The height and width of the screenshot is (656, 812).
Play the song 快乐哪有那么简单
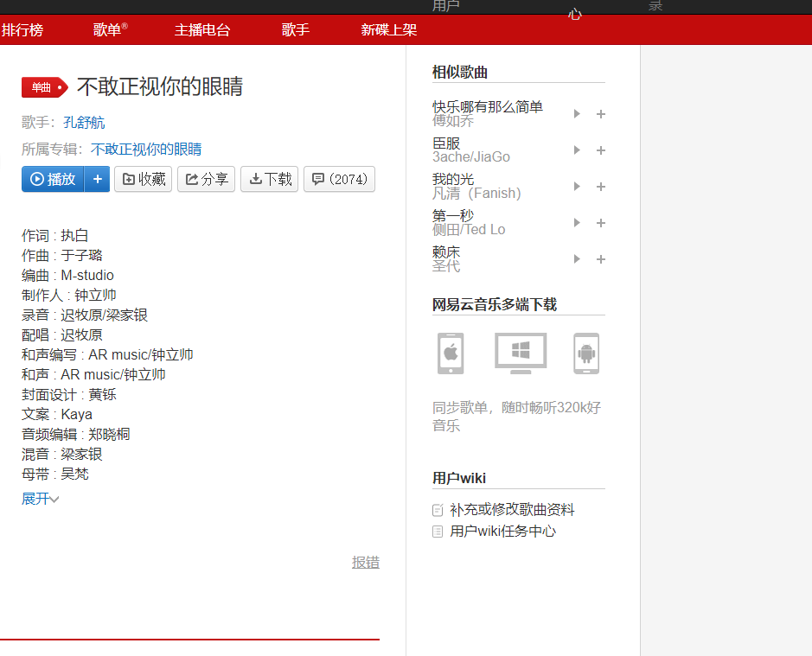(x=577, y=114)
